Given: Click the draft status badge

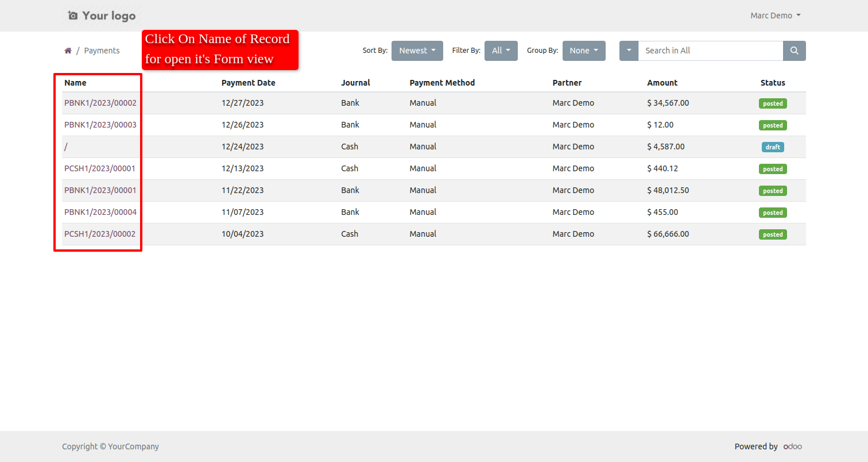Looking at the screenshot, I should (773, 147).
